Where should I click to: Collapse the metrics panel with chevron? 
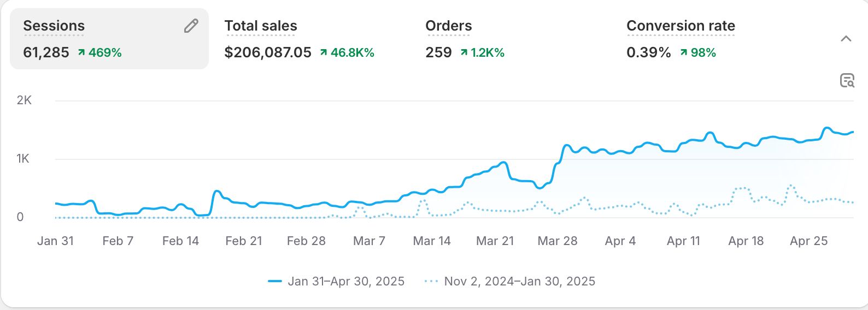pyautogui.click(x=846, y=39)
